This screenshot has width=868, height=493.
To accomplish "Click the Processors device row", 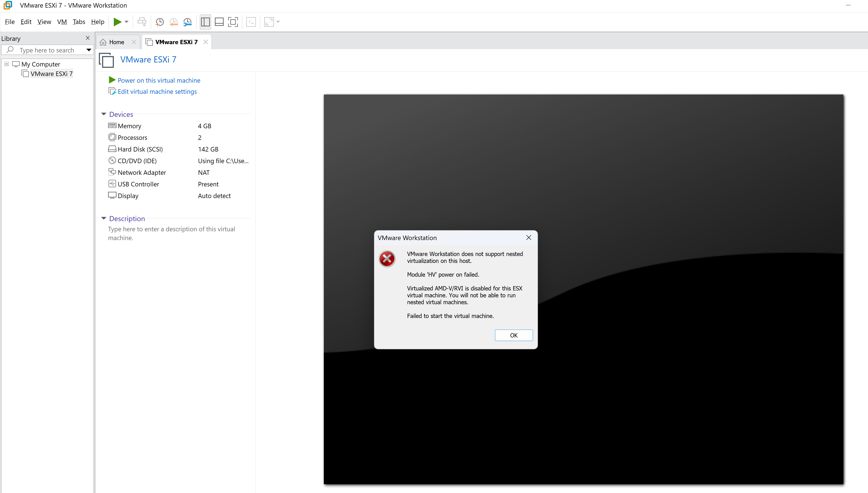I will 179,137.
